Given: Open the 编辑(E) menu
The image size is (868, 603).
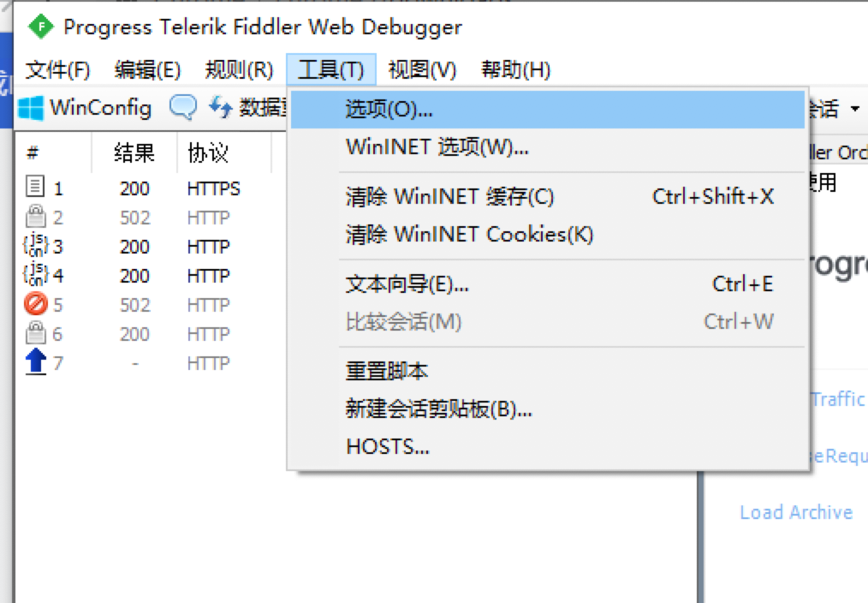Looking at the screenshot, I should click(x=148, y=70).
